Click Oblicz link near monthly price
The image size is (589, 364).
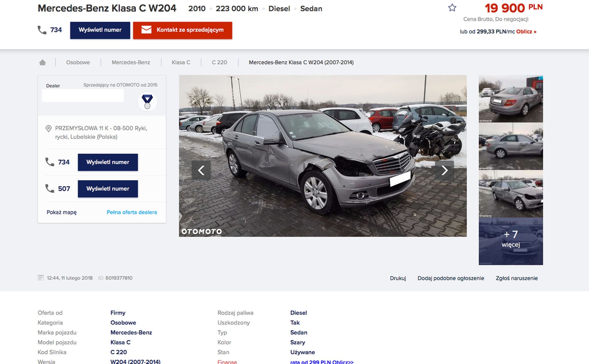click(526, 32)
